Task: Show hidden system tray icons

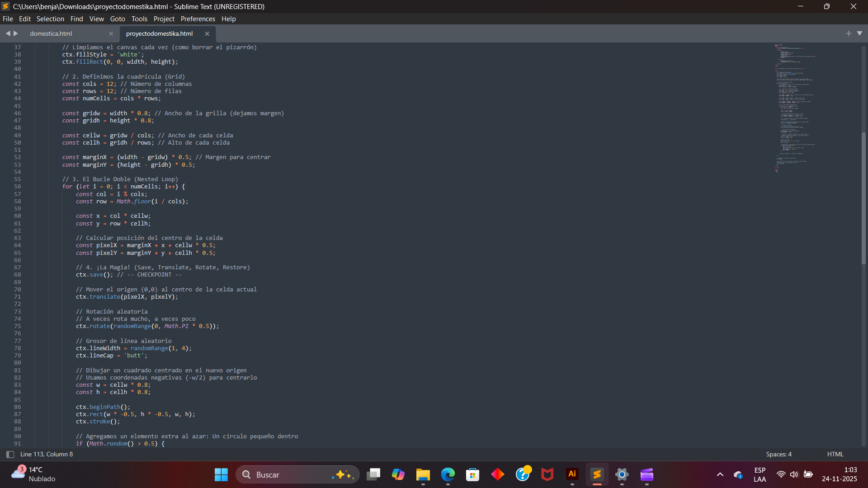Action: (720, 474)
